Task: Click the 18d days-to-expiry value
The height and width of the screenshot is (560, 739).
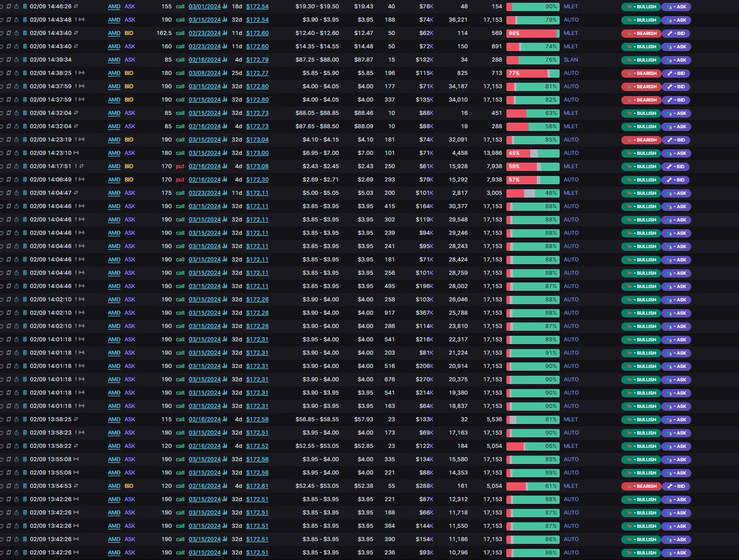Action: [236, 6]
